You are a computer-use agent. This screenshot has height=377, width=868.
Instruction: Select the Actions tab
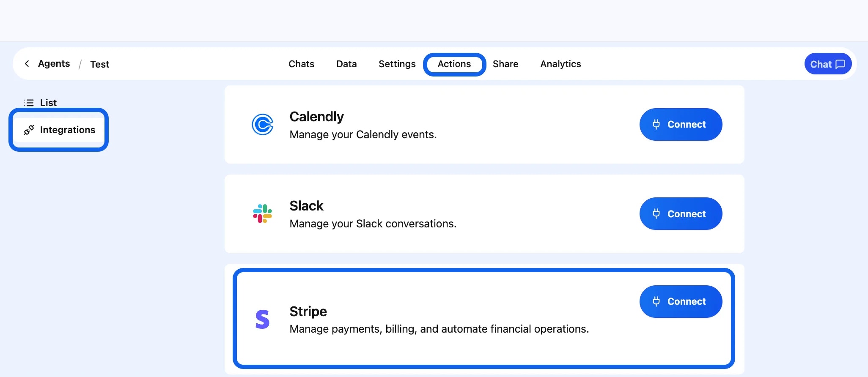pyautogui.click(x=454, y=64)
